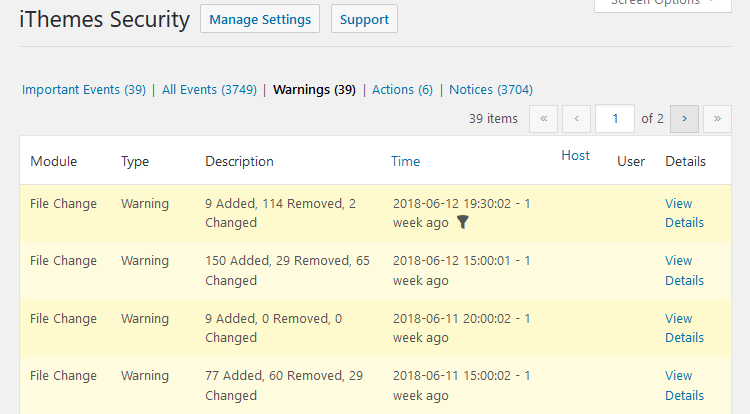Image resolution: width=750 pixels, height=414 pixels.
Task: Click the filter funnel icon beside 2018-06-12 19:30:02
Action: [463, 222]
